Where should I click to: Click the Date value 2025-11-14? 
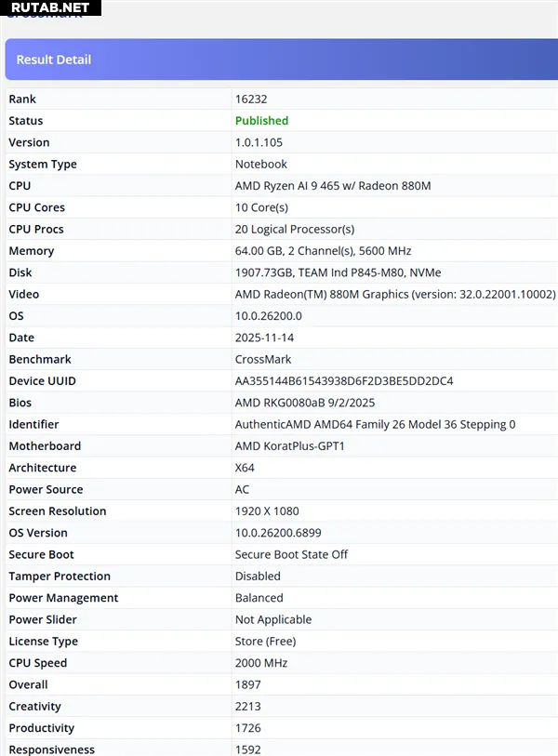pyautogui.click(x=264, y=338)
